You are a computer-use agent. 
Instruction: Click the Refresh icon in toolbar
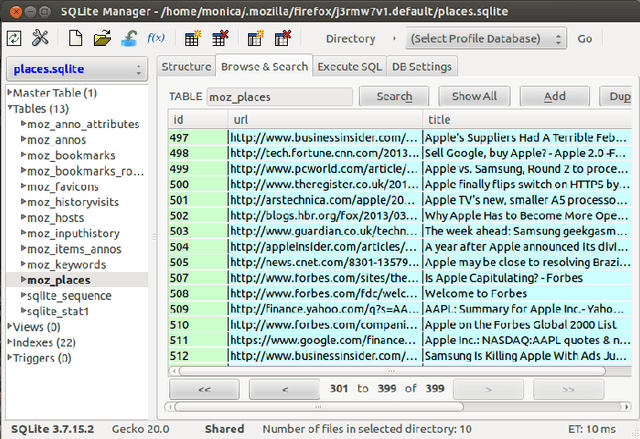click(x=14, y=39)
